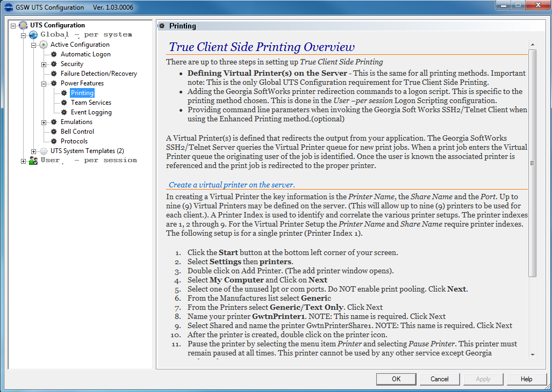Click the UTS System Templates gear icon
Screen dimensions: 552x392
pyautogui.click(x=44, y=151)
